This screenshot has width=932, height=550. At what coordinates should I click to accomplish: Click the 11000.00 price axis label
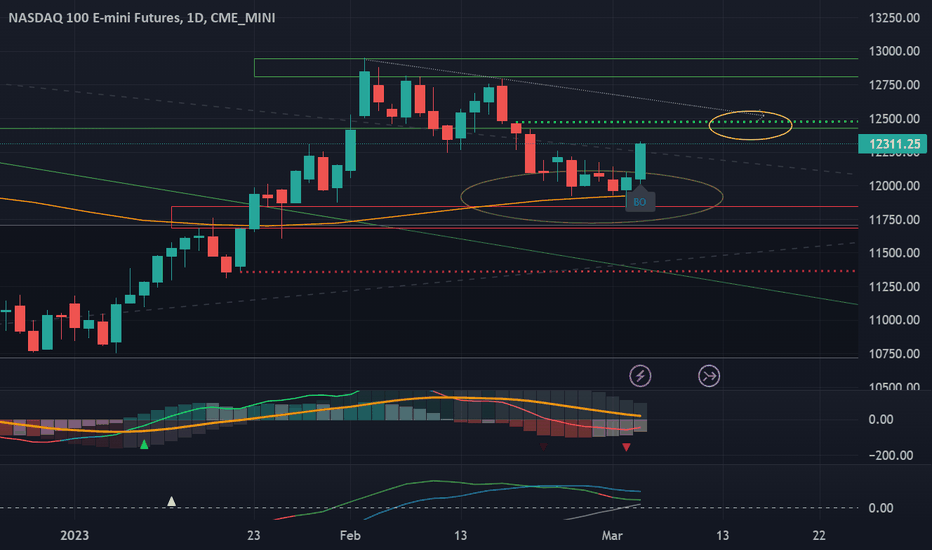point(894,320)
